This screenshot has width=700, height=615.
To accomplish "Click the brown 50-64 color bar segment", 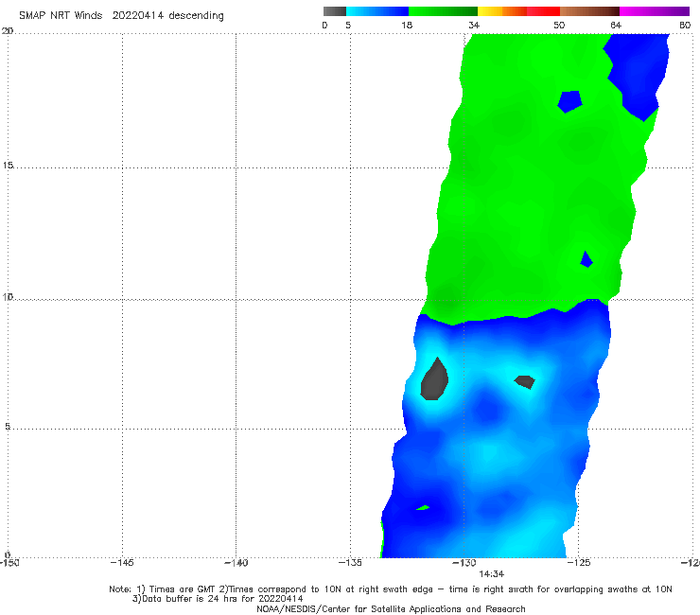I will click(589, 11).
